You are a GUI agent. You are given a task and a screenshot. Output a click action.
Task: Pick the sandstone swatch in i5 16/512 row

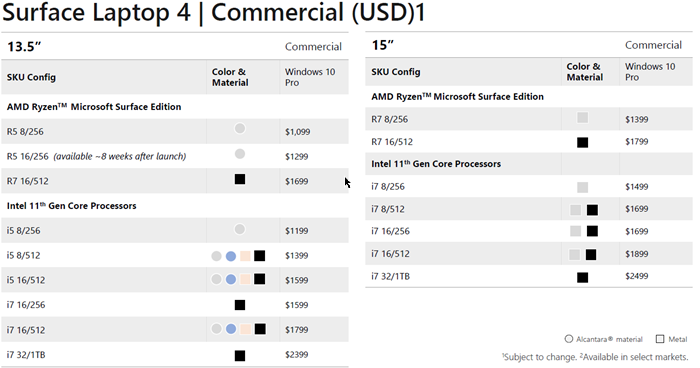[245, 280]
